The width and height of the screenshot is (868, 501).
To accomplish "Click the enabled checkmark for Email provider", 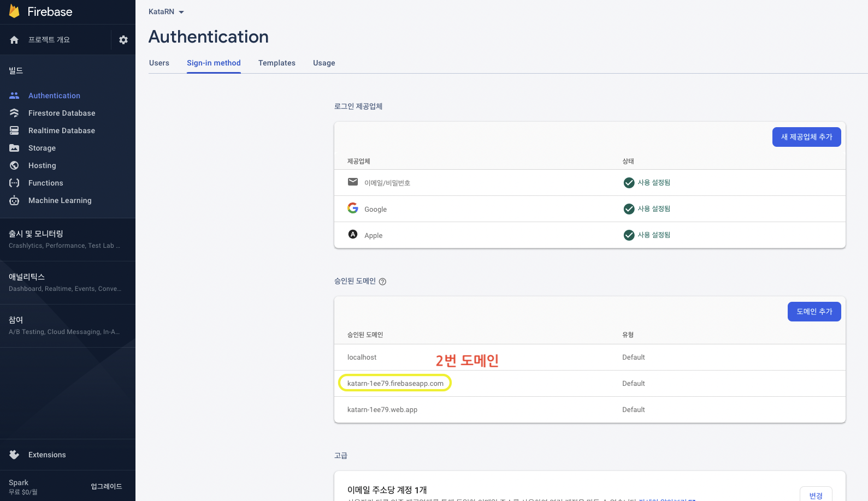I will click(629, 183).
